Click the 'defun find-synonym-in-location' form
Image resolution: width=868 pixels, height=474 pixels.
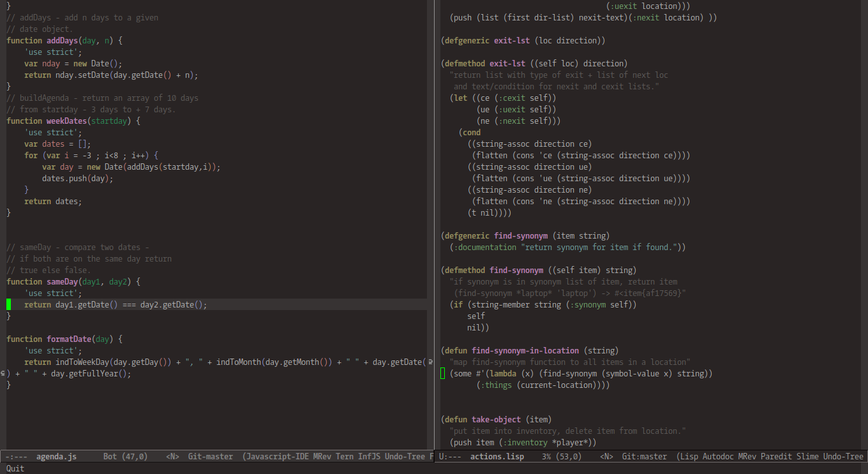(x=530, y=351)
